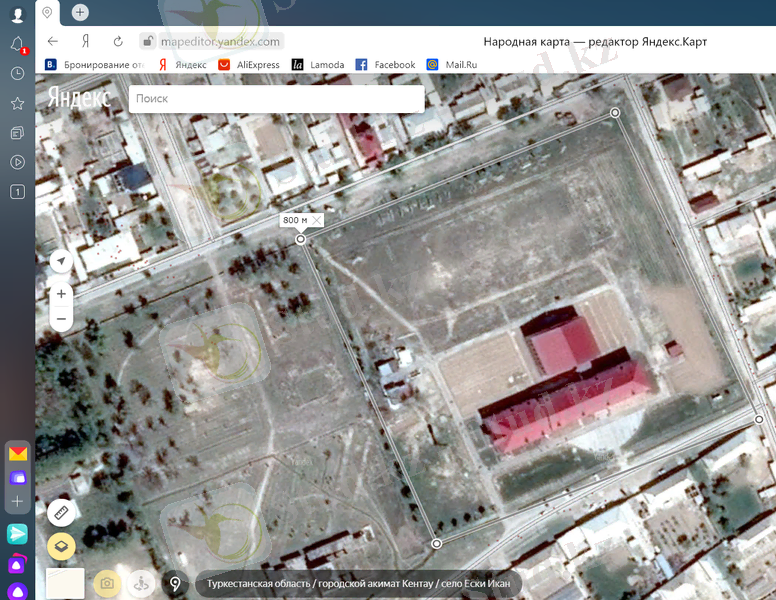Open video play icon in sidebar

pos(17,162)
